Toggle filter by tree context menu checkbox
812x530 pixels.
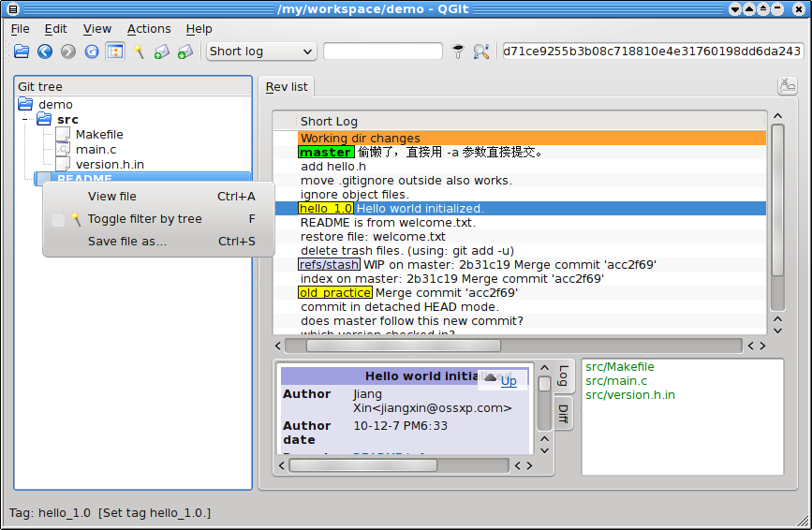(x=58, y=219)
